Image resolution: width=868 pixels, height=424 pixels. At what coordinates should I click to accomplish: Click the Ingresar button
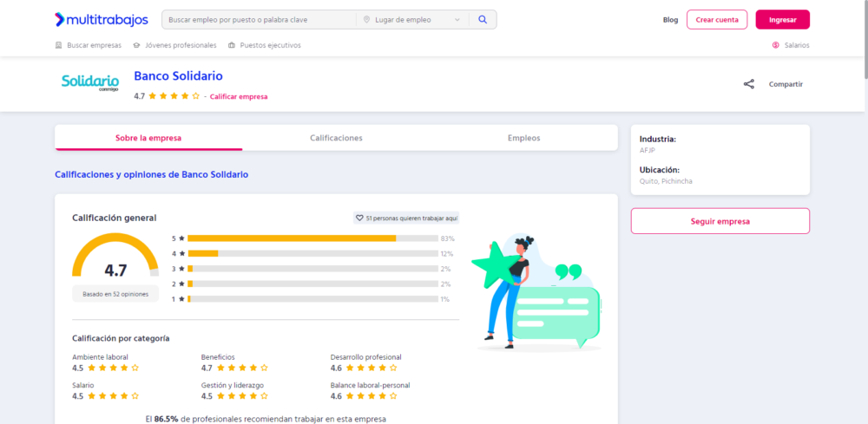click(783, 19)
